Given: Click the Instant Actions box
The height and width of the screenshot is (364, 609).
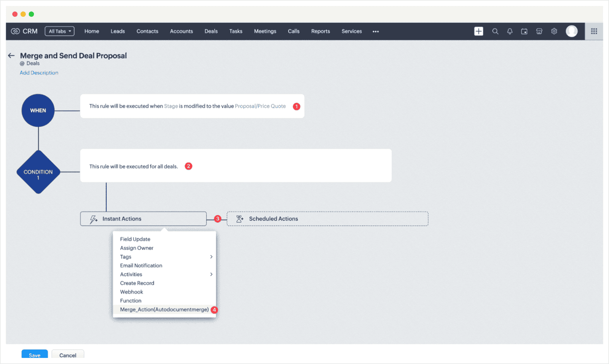Looking at the screenshot, I should 143,219.
